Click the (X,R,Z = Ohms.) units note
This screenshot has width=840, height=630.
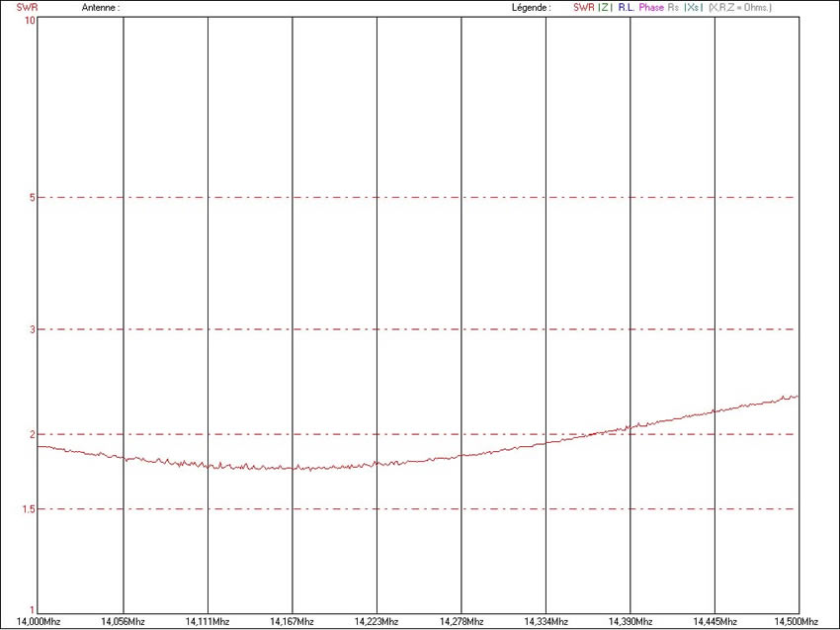pos(740,8)
